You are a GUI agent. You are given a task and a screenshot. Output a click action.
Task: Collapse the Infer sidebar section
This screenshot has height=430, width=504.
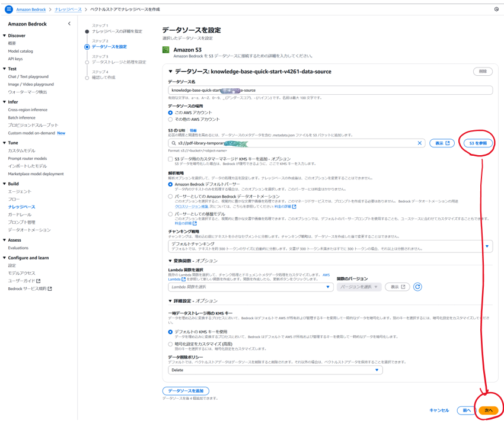point(5,102)
